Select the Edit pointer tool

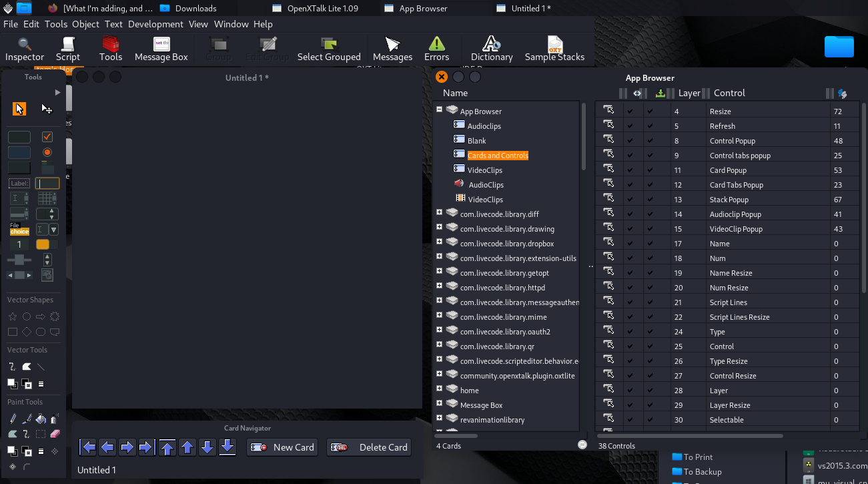pyautogui.click(x=47, y=109)
